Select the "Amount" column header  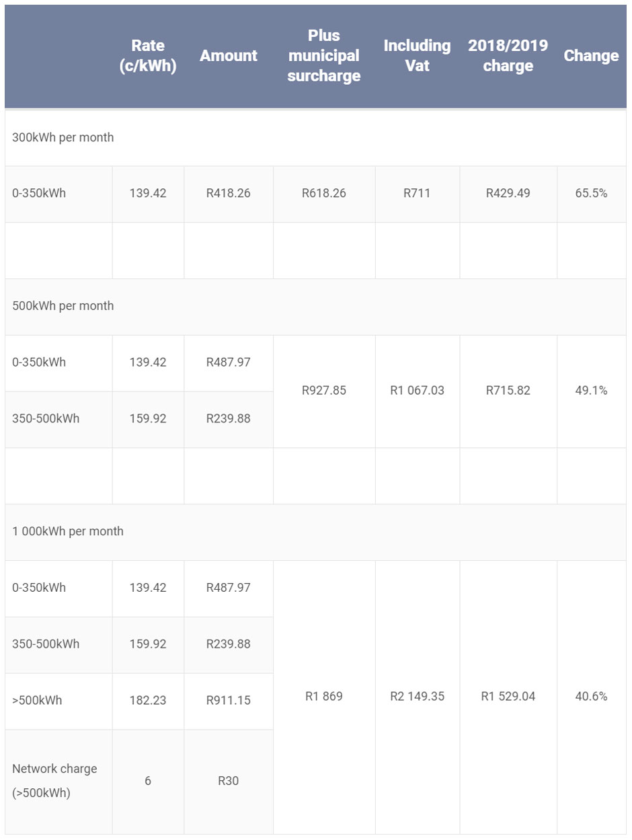point(229,56)
